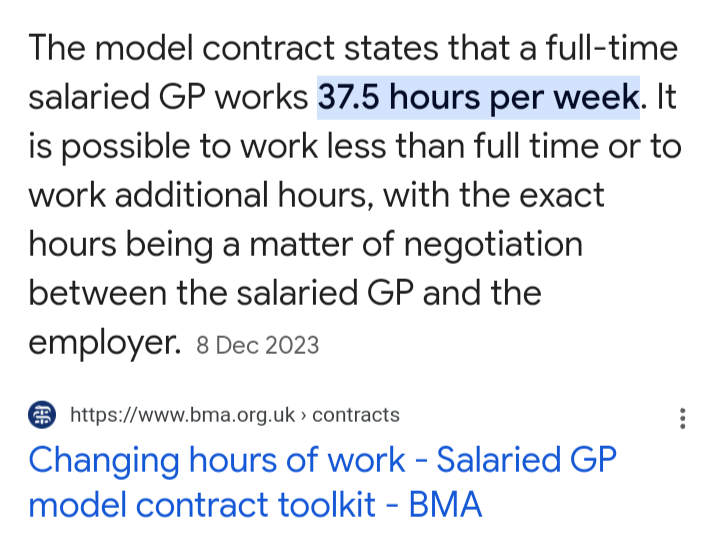Click the highlighted '37.5 hours per week' text
Viewport: 720px width, 542px height.
[478, 97]
